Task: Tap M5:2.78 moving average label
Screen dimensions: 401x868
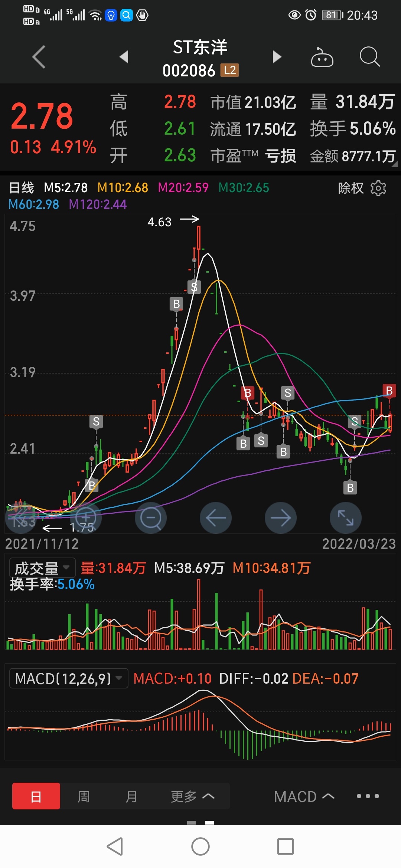Action: point(66,188)
